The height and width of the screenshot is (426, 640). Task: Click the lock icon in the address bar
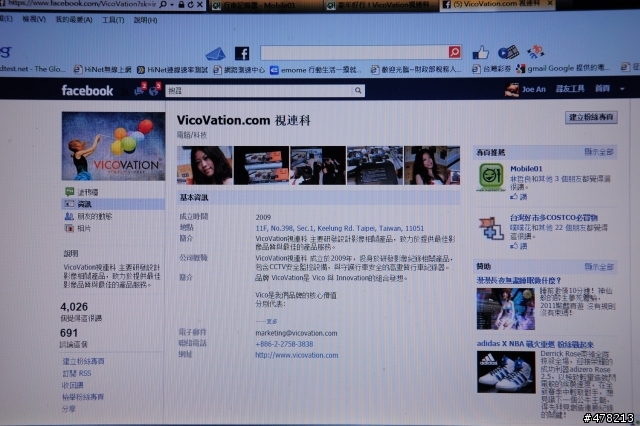pyautogui.click(x=181, y=4)
